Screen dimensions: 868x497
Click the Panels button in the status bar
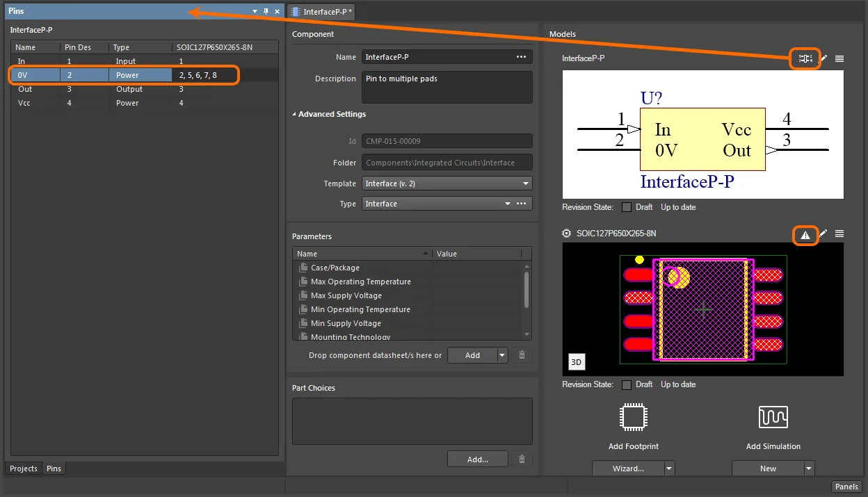point(846,486)
